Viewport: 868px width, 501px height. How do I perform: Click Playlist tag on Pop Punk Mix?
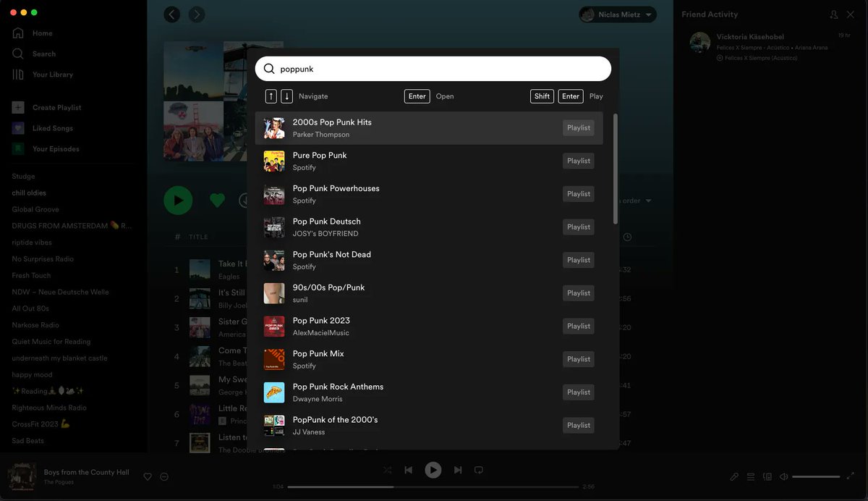(x=579, y=359)
